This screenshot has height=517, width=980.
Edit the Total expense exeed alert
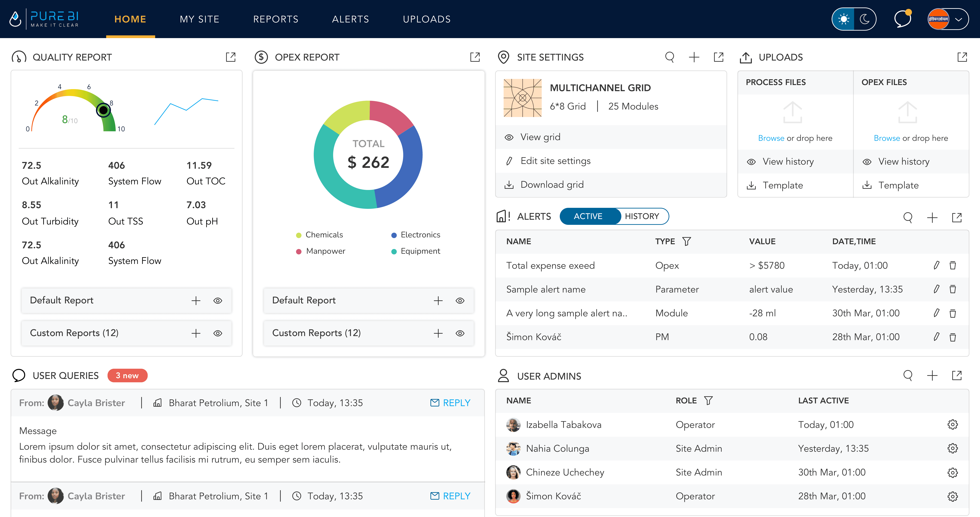[x=936, y=265]
